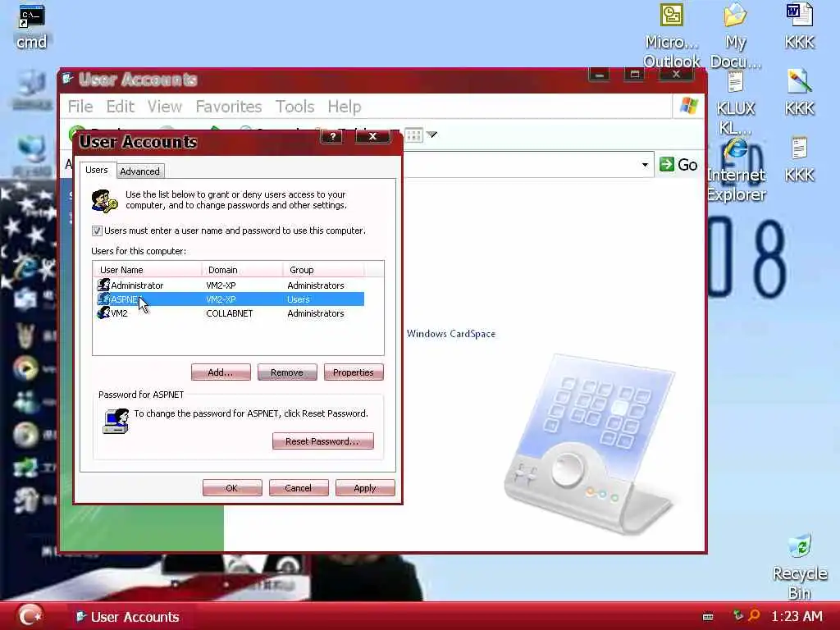Click the Apply button
This screenshot has height=630, width=840.
[365, 488]
